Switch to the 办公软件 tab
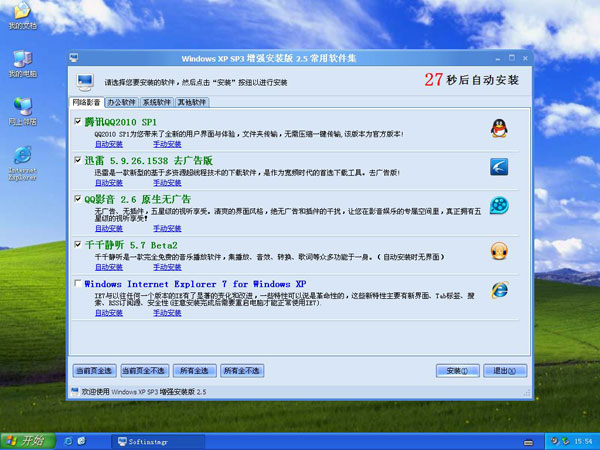Screen dimensions: 600x450 tap(121, 102)
